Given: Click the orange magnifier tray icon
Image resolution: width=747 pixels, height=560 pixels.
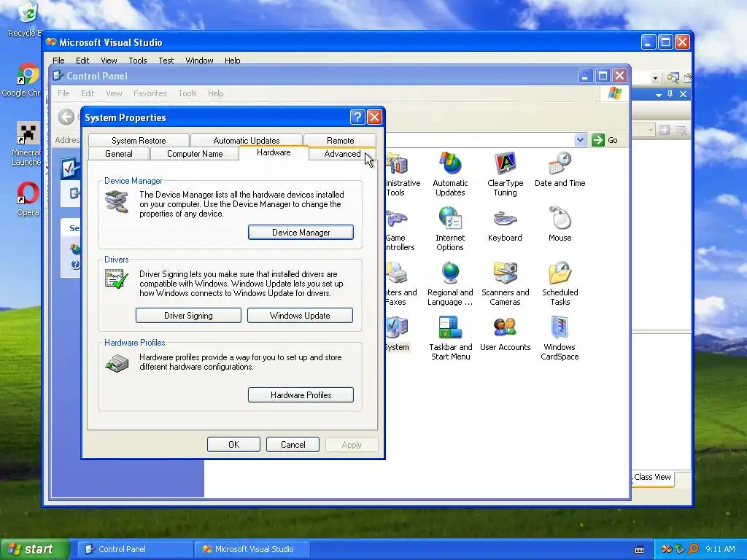Looking at the screenshot, I should [693, 549].
